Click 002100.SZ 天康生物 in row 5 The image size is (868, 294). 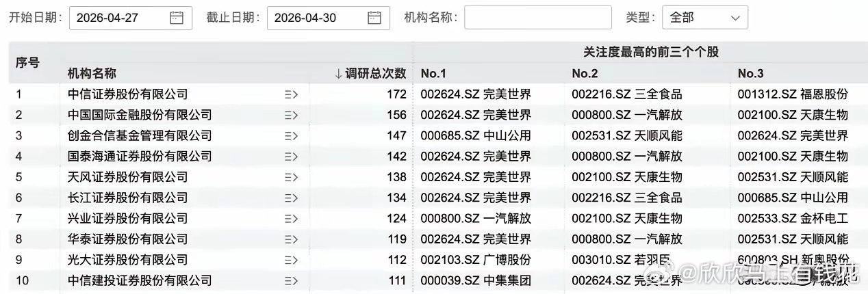tap(627, 177)
